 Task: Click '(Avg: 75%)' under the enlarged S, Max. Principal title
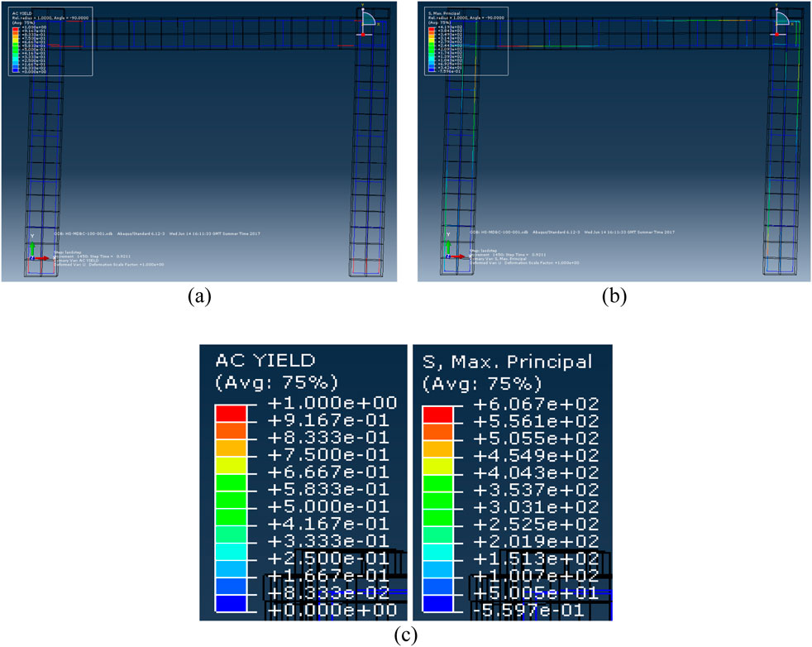click(x=482, y=383)
